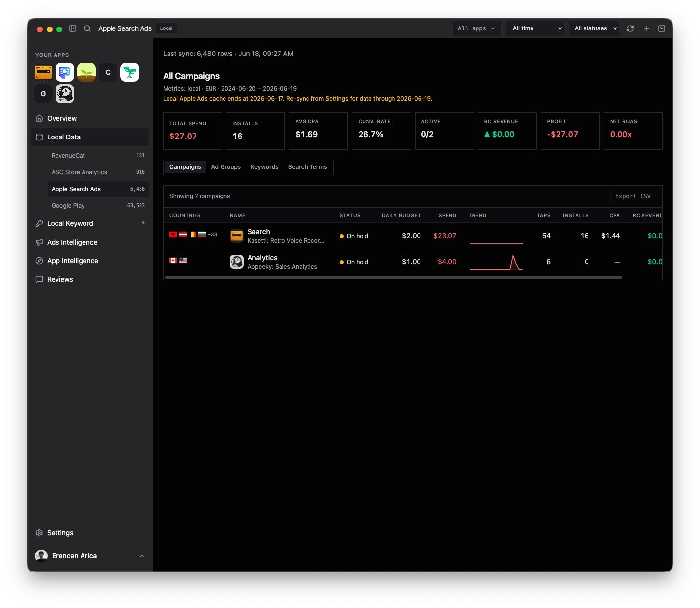Sort by the Status column header
700x608 pixels.
[350, 216]
